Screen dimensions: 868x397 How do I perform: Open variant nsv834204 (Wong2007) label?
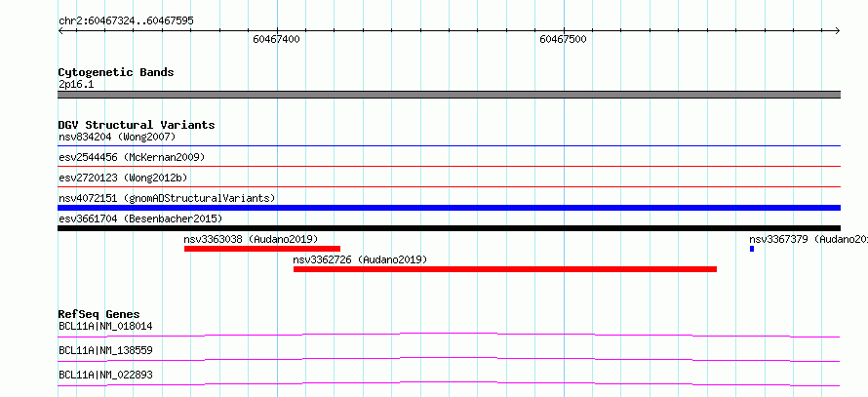117,137
